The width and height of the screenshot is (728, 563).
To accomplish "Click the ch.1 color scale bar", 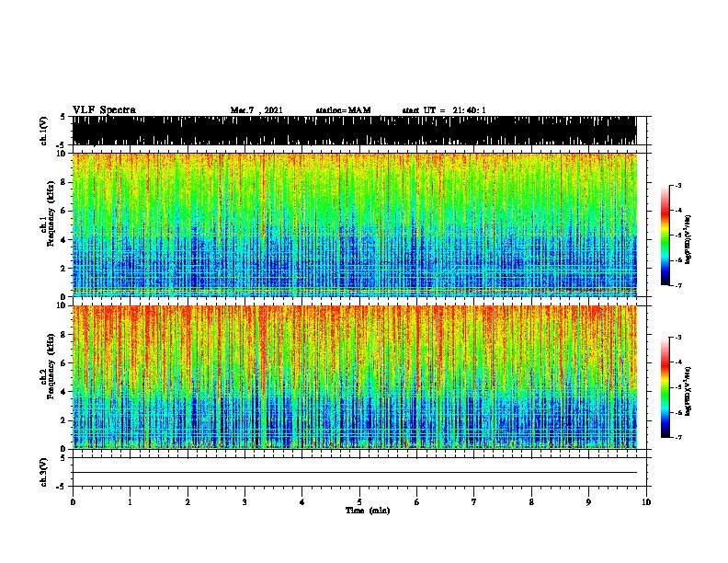I will (x=665, y=236).
